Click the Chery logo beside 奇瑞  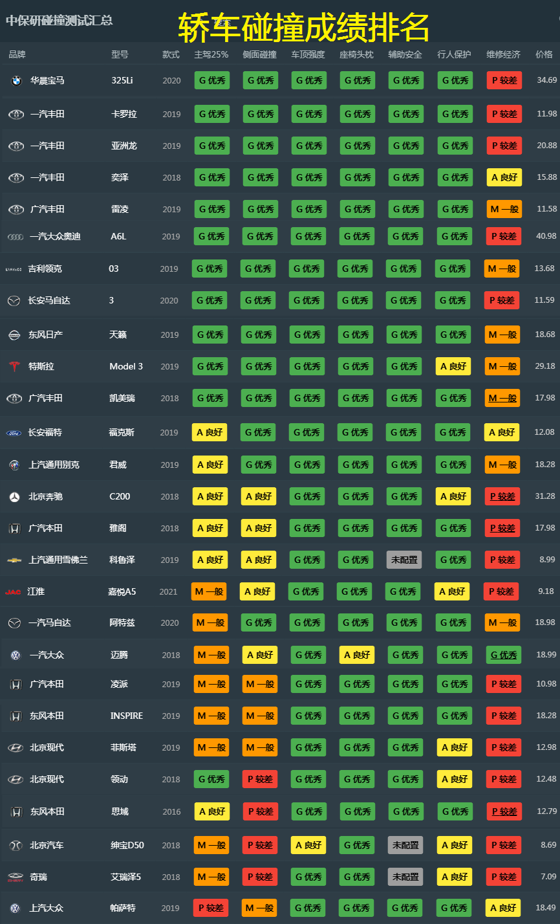(x=15, y=877)
